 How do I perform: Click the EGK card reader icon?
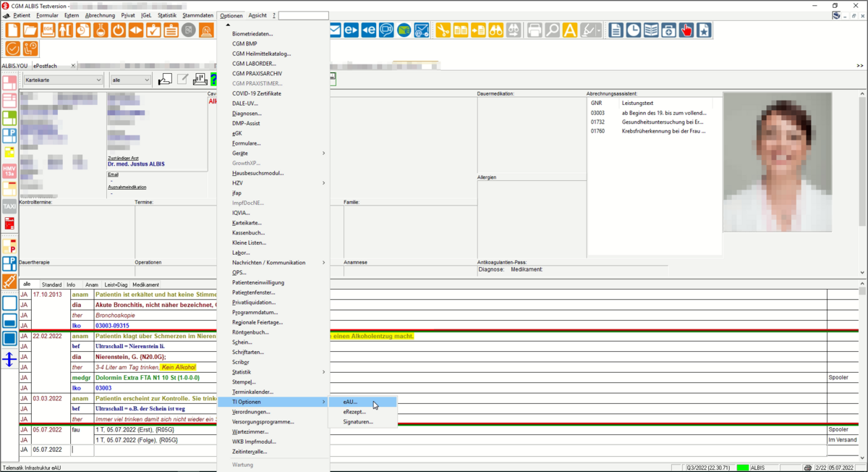coord(48,30)
